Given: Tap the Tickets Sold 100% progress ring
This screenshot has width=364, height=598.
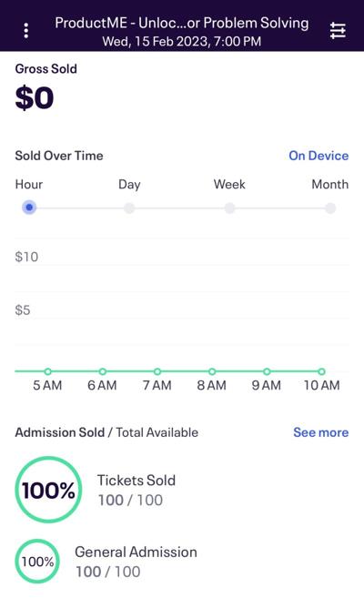Looking at the screenshot, I should 48,490.
